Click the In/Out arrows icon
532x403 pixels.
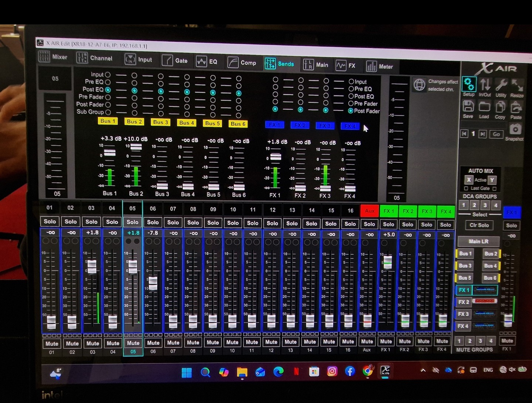pos(485,85)
